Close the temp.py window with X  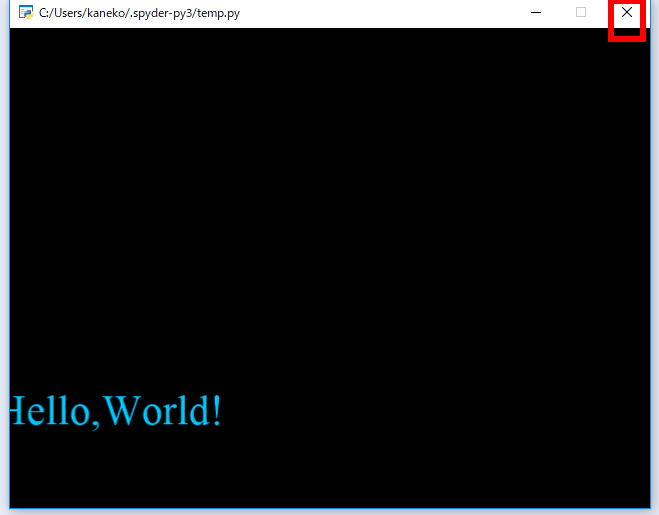pos(627,13)
